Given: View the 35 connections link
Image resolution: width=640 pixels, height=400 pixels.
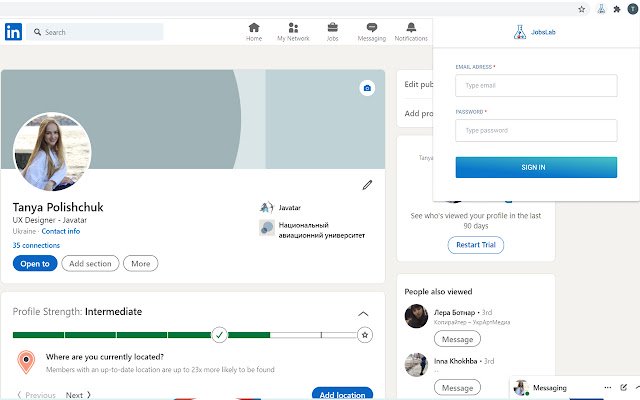Looking at the screenshot, I should click(36, 245).
